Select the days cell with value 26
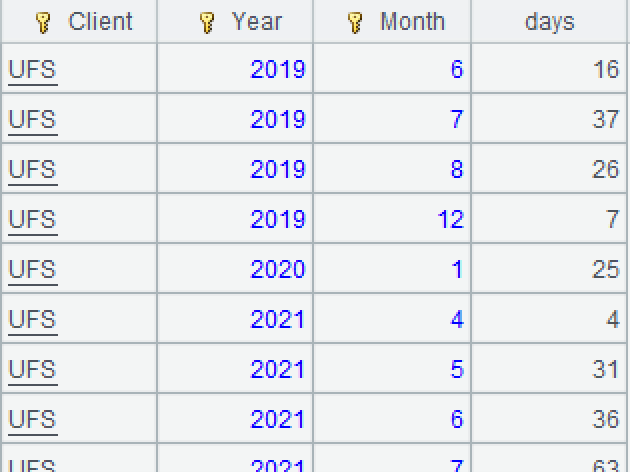630x472 pixels. 605,169
